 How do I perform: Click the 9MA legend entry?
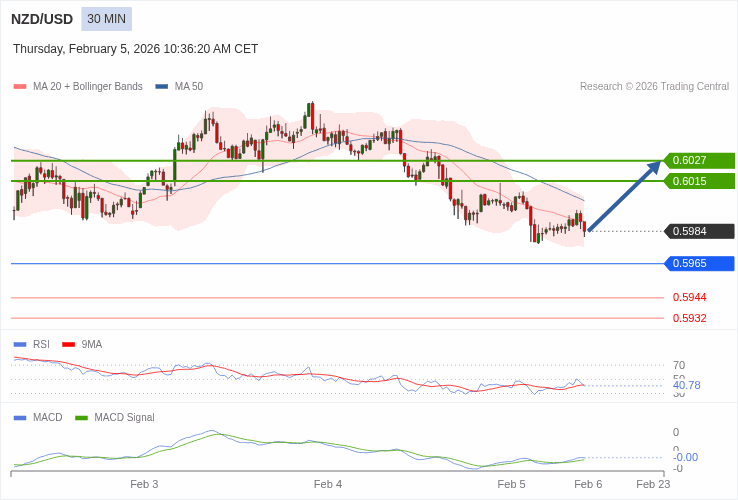pyautogui.click(x=91, y=344)
